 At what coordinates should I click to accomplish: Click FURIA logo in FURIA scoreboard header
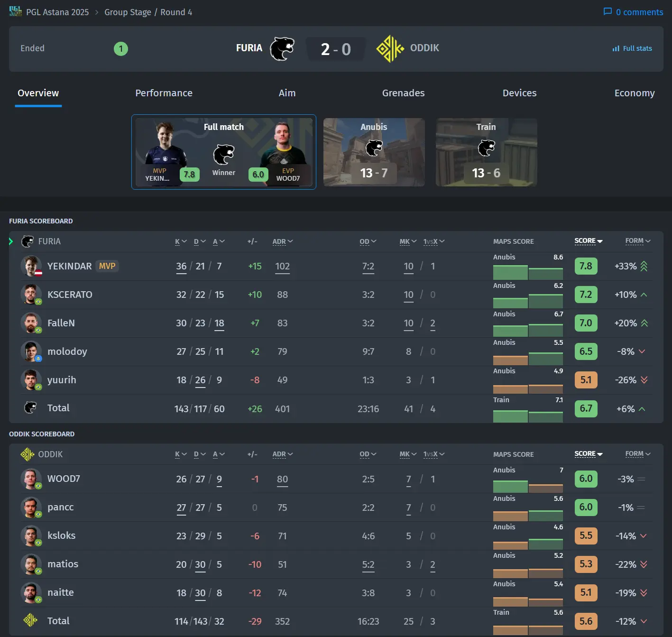[28, 241]
